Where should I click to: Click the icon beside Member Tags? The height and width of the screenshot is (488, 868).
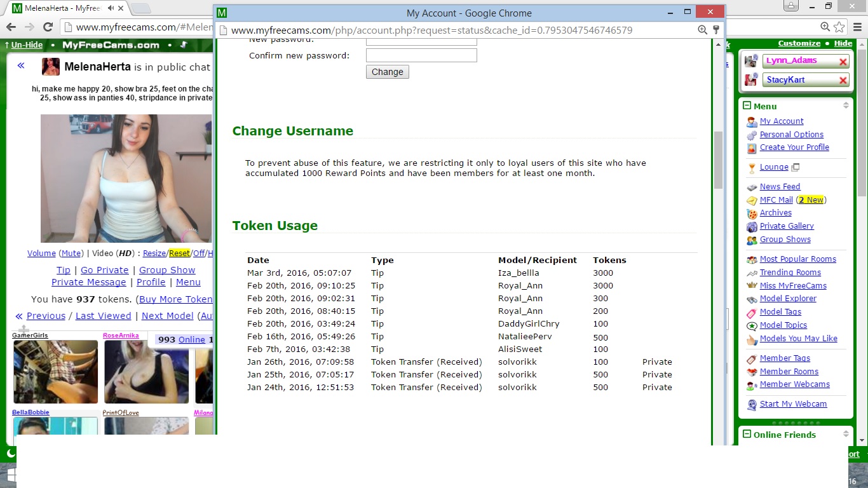pos(752,359)
